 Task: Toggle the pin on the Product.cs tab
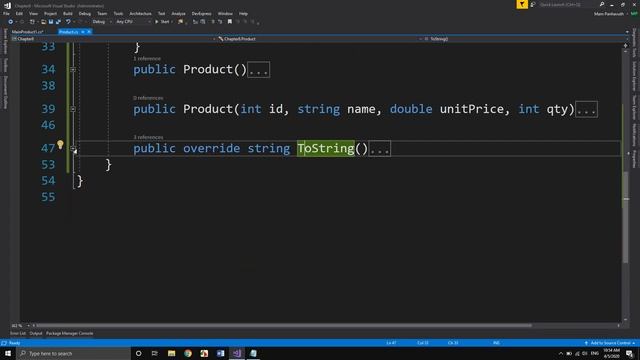point(83,32)
